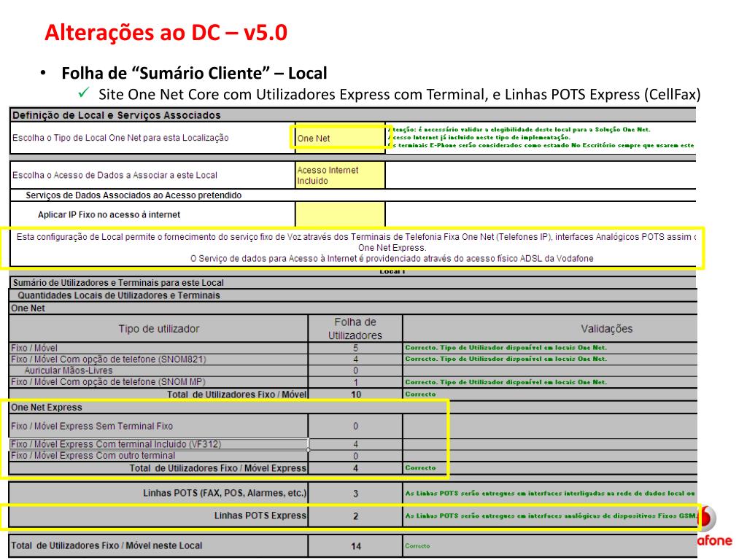The image size is (747, 560).
Task: Click value 0 in 'Auricular Mãos-Livres' row
Action: pyautogui.click(x=355, y=370)
